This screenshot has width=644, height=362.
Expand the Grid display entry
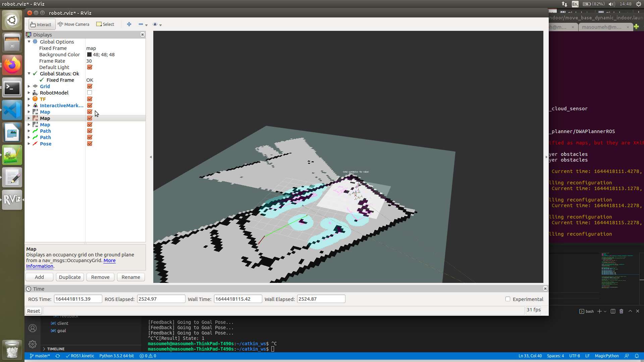[x=29, y=86]
